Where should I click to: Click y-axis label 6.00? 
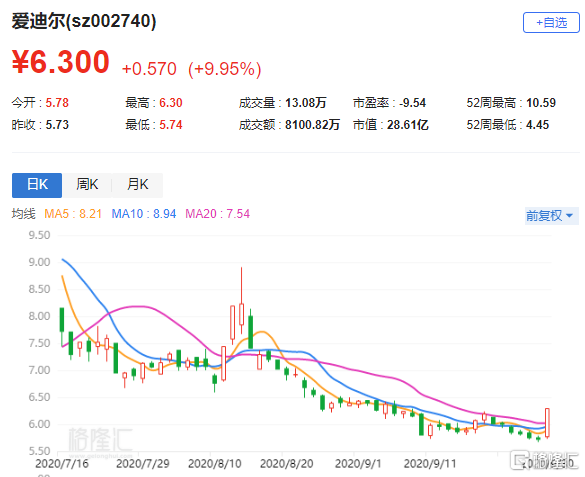click(x=39, y=424)
